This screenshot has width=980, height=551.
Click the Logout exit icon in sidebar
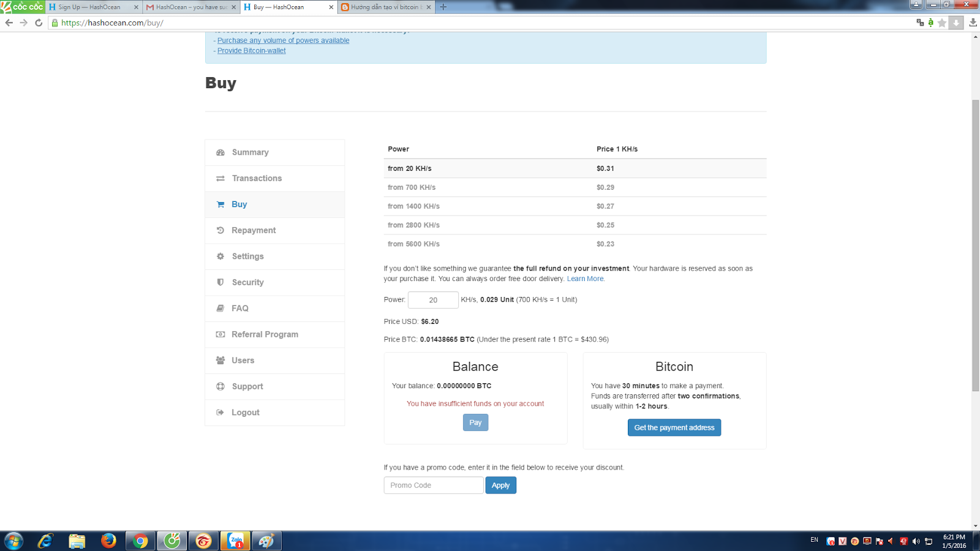(221, 413)
